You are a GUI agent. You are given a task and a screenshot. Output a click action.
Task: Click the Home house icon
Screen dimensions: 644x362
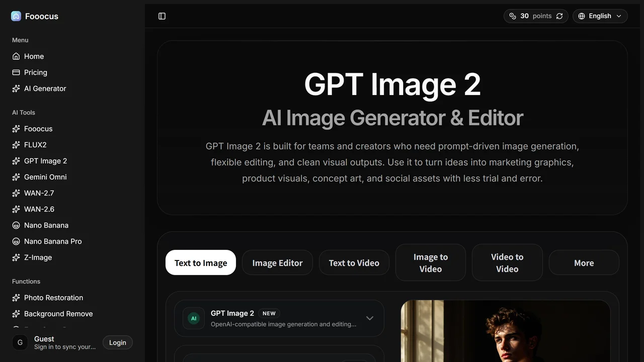16,56
